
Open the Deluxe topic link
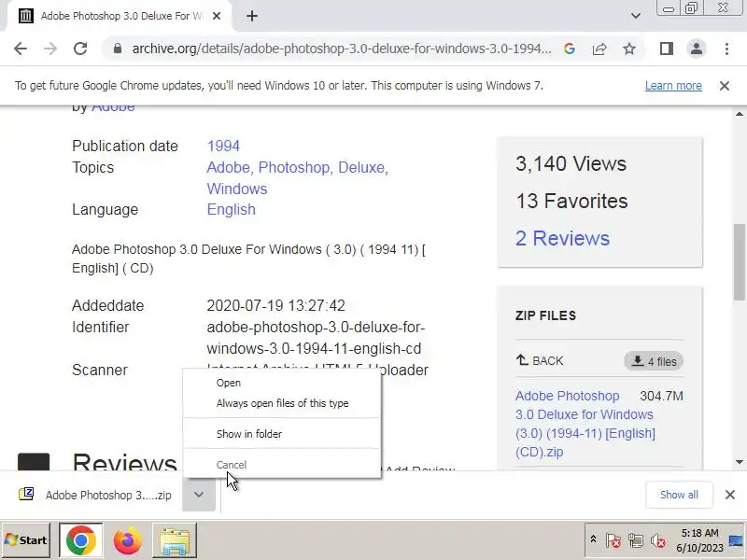(x=361, y=168)
